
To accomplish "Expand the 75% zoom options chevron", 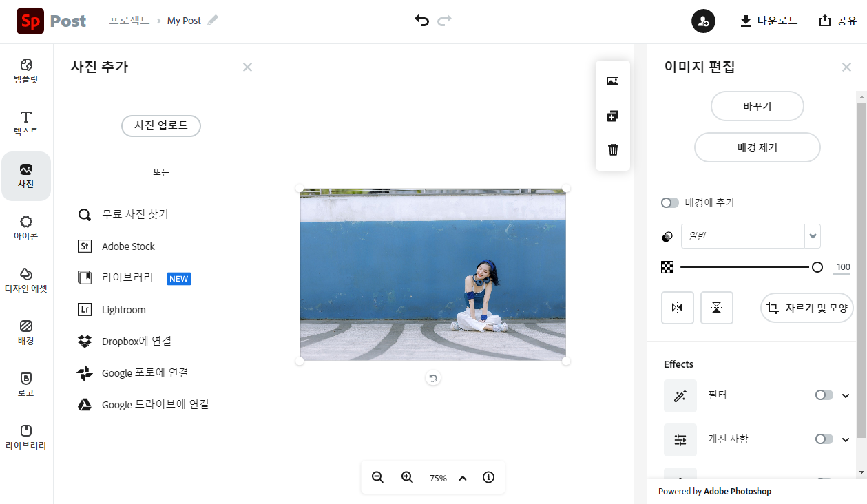I will [x=463, y=478].
